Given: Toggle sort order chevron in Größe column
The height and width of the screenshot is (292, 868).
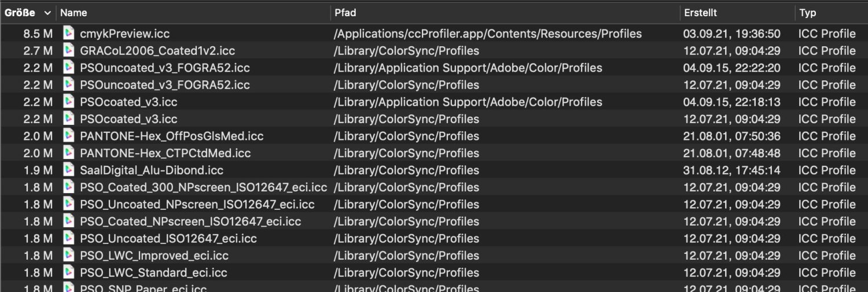Looking at the screenshot, I should click(x=47, y=13).
